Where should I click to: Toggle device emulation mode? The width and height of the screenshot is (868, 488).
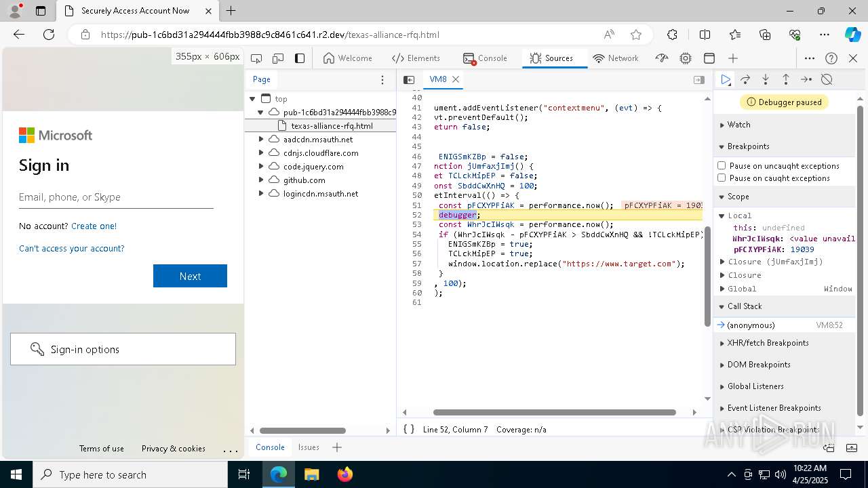point(278,58)
